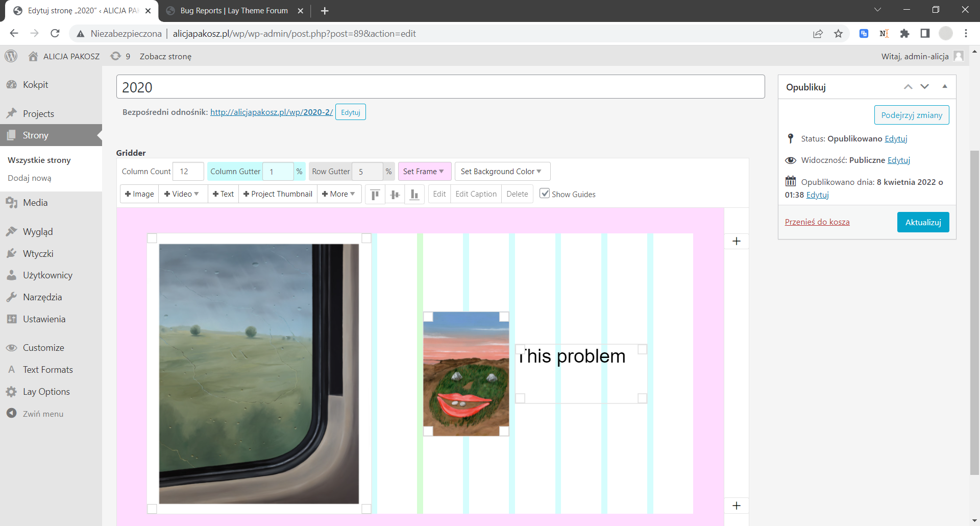This screenshot has width=980, height=526.
Task: Bookmark page with the star icon
Action: click(x=838, y=34)
